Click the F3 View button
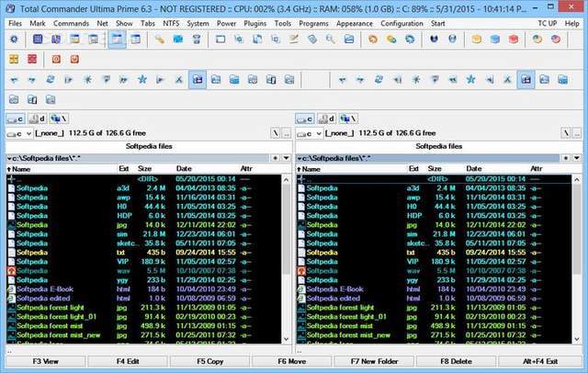Screen dimensions: 588x373 45,361
